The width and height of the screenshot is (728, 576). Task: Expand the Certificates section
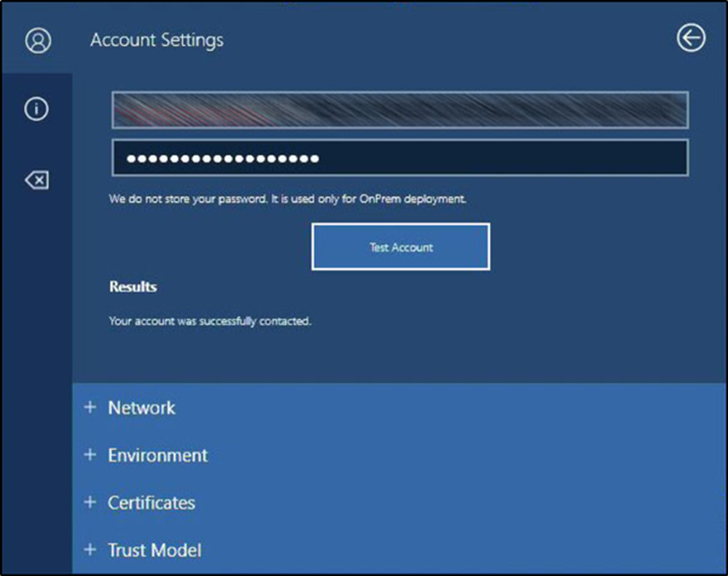151,502
